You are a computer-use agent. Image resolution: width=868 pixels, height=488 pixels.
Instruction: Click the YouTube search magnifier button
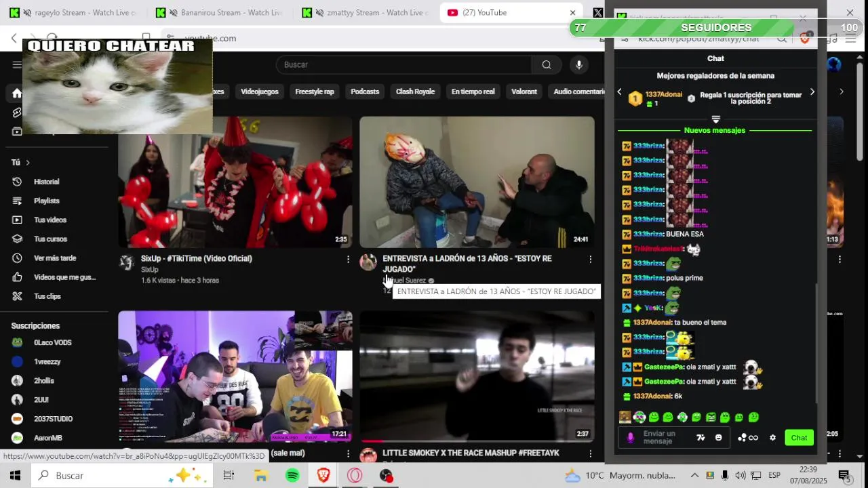click(547, 64)
